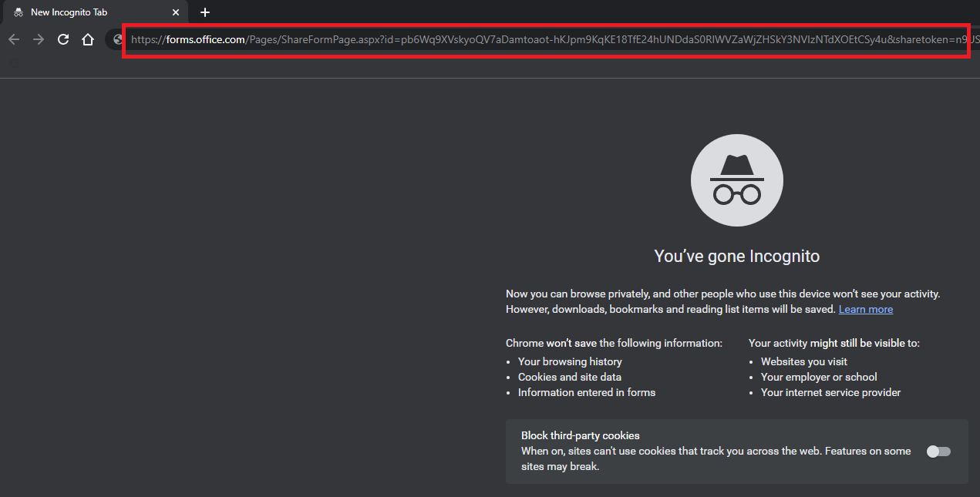Click the incognito favicon in the tab
The width and height of the screenshot is (980, 497).
click(x=19, y=12)
